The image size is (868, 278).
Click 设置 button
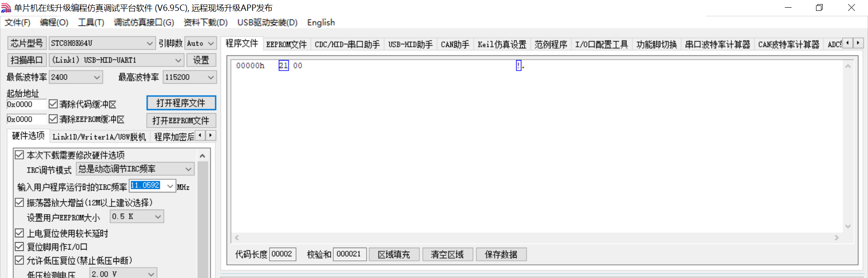(201, 60)
